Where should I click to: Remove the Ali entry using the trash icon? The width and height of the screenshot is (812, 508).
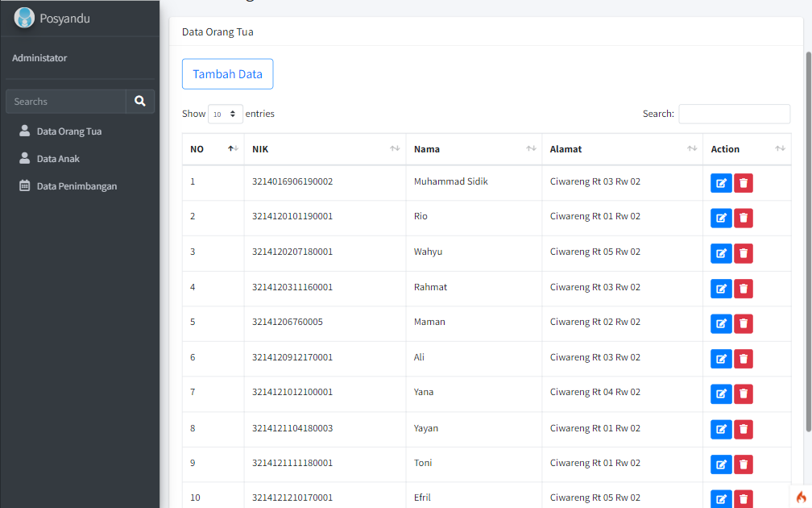coord(744,359)
